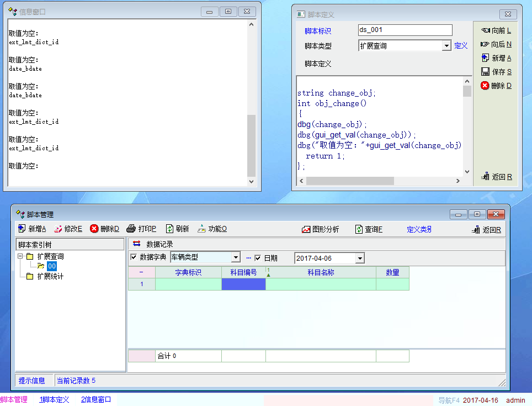Click the 打印P printer icon
532x406 pixels.
[131, 229]
